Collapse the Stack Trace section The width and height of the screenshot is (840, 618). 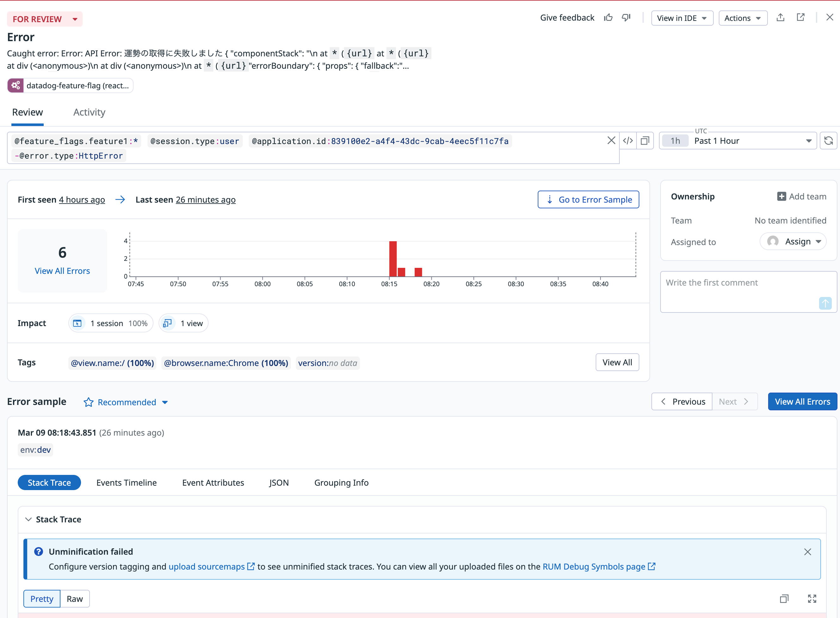[x=28, y=519]
